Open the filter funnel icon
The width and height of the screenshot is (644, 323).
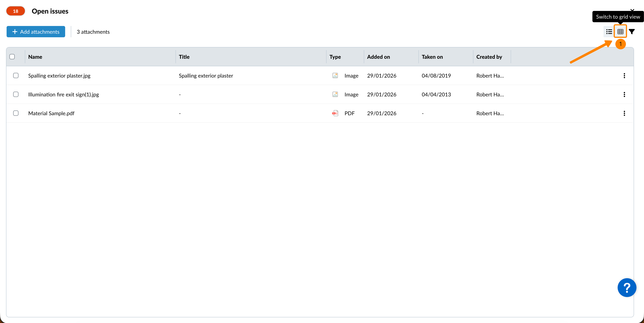point(632,32)
